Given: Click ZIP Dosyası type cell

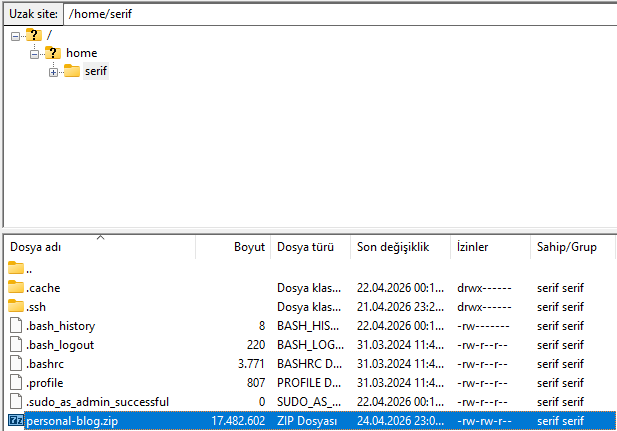Looking at the screenshot, I should (x=307, y=421).
